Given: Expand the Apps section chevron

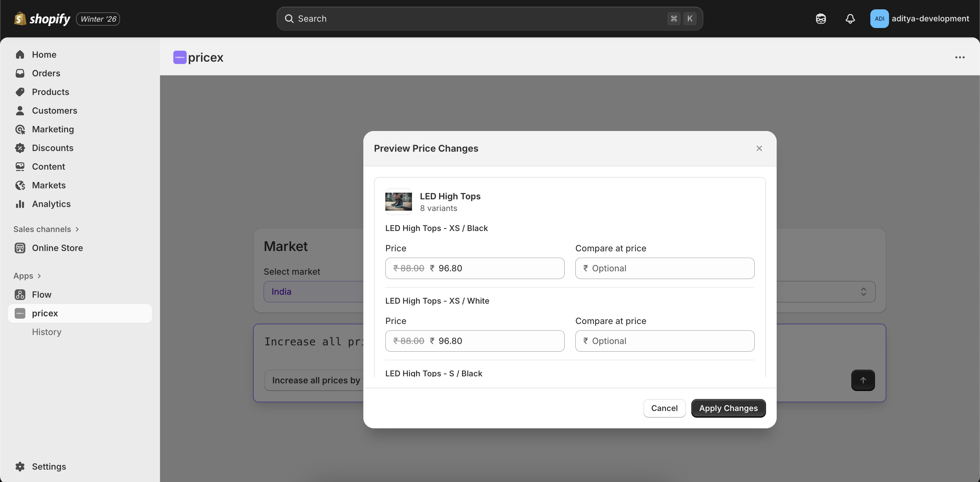Looking at the screenshot, I should [39, 276].
